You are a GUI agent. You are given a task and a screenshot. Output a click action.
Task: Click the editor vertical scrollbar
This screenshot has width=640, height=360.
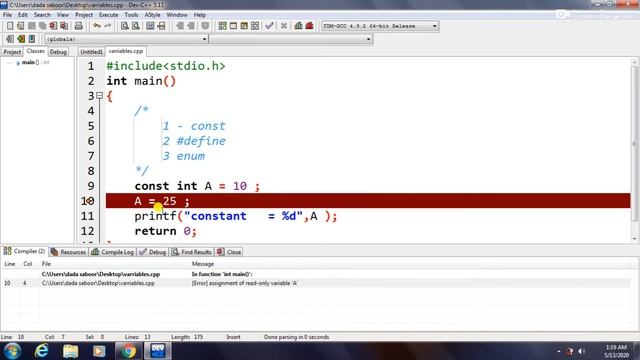click(634, 150)
